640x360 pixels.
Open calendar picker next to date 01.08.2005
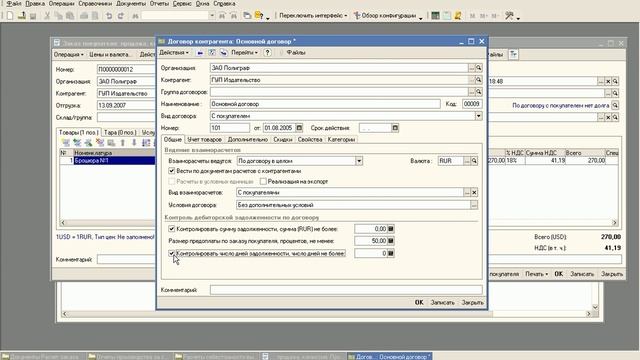(x=299, y=128)
